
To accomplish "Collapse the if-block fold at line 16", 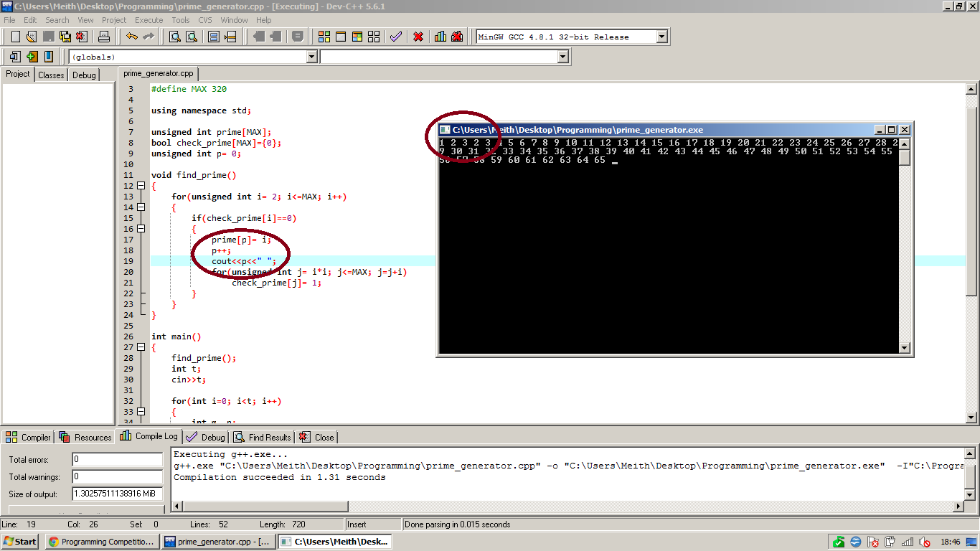I will (x=141, y=229).
